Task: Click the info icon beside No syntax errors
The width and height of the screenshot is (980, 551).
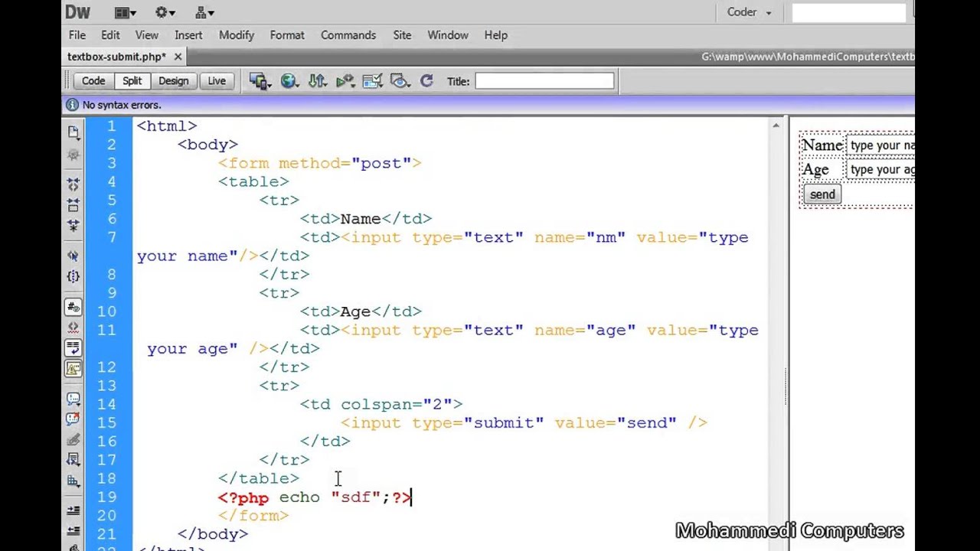Action: [72, 105]
